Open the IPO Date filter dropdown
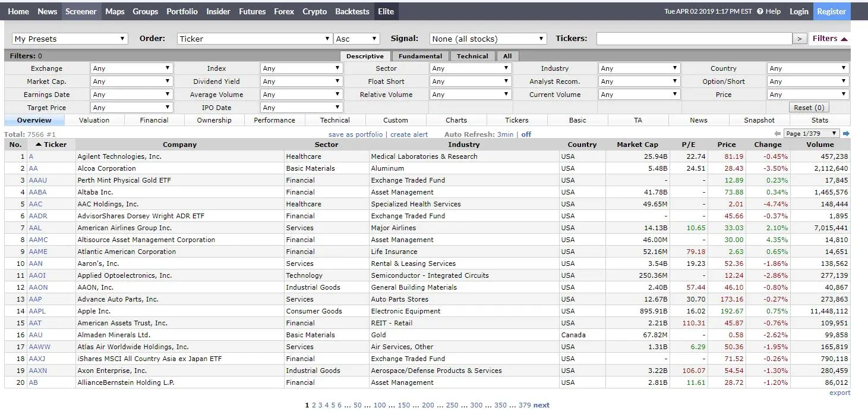Viewport: 868px width, 414px height. click(302, 108)
